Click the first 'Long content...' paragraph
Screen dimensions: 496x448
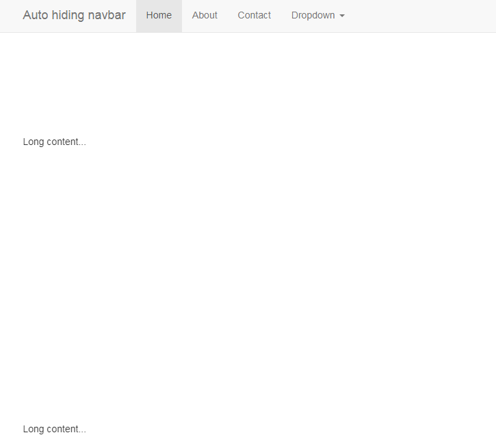click(x=55, y=142)
